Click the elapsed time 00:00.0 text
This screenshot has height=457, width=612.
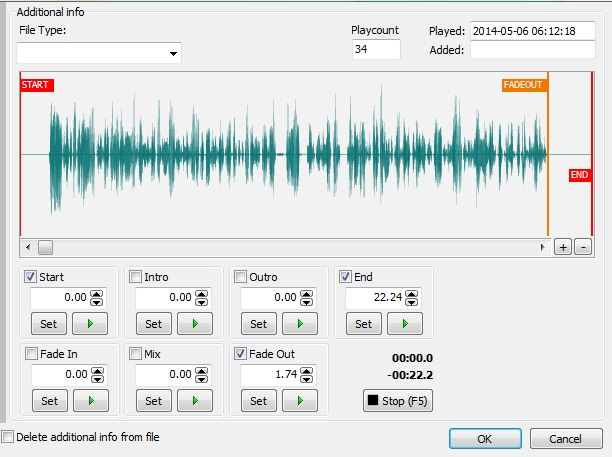pos(412,358)
